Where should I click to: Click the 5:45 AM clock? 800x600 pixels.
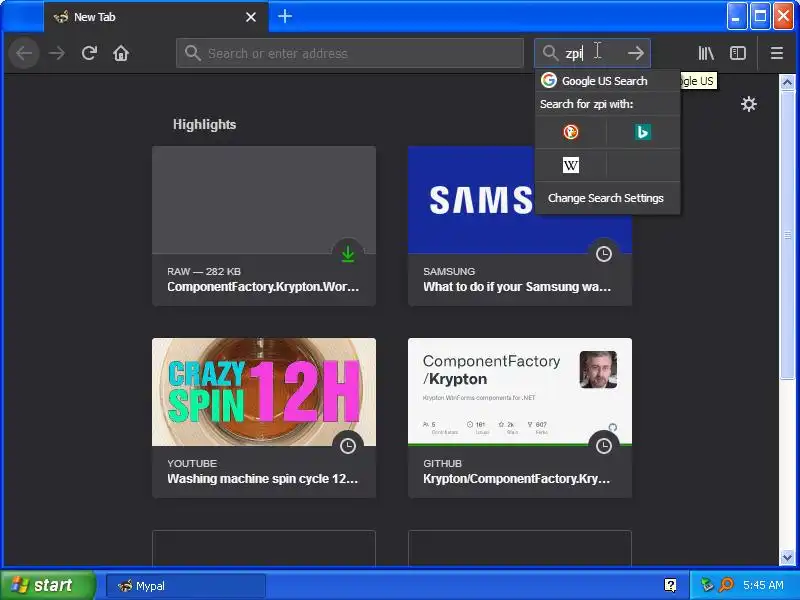click(x=763, y=585)
